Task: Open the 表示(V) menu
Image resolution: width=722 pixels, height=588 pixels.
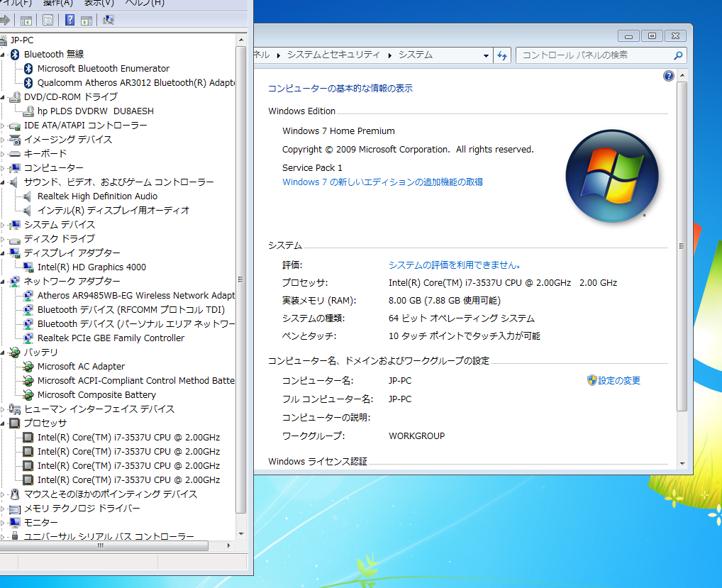Action: (x=99, y=4)
